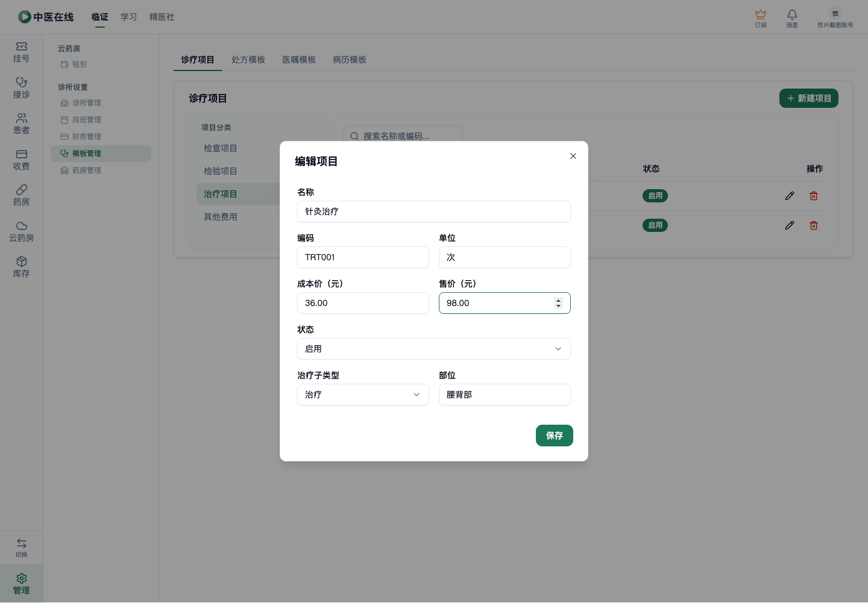Click the 部位 field with 腰背部
The image size is (868, 603).
(505, 395)
